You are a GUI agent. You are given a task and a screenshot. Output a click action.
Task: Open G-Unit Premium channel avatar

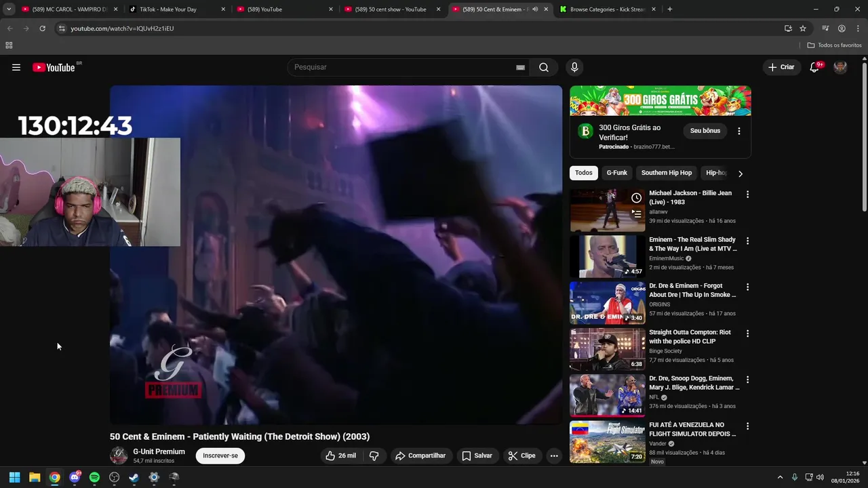tap(119, 455)
